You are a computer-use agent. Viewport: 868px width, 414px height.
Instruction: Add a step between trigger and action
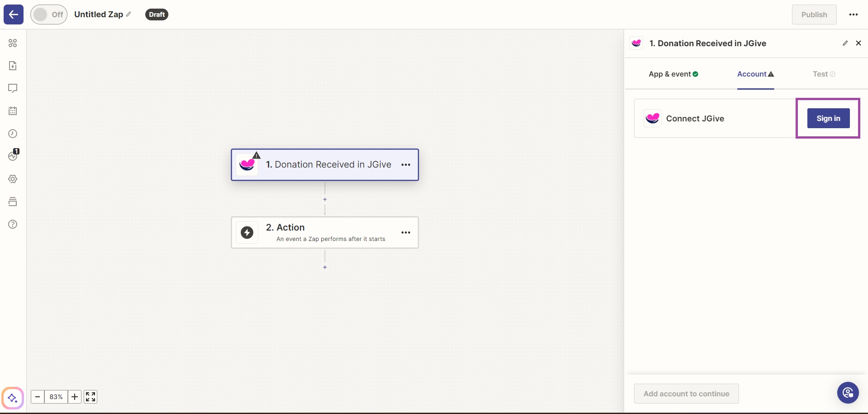pos(325,199)
